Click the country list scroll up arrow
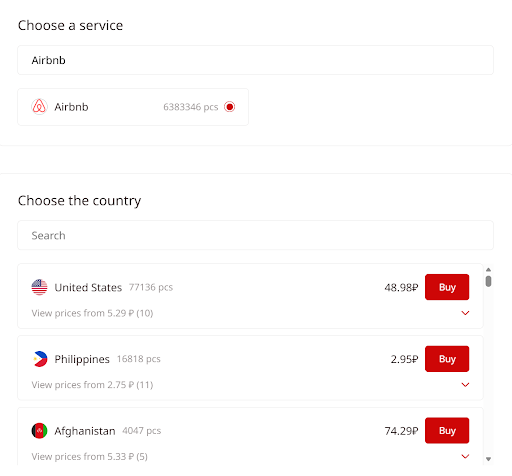This screenshot has width=512, height=476. coord(488,270)
